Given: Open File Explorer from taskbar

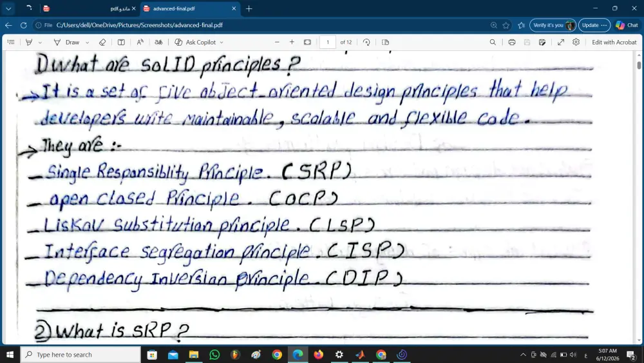Looking at the screenshot, I should point(194,355).
